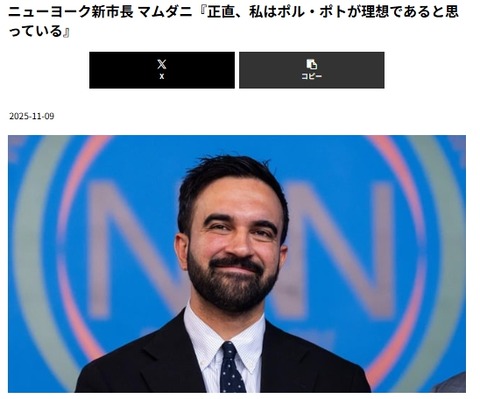The width and height of the screenshot is (480, 399).
Task: Share the article via black X button
Action: tap(162, 70)
